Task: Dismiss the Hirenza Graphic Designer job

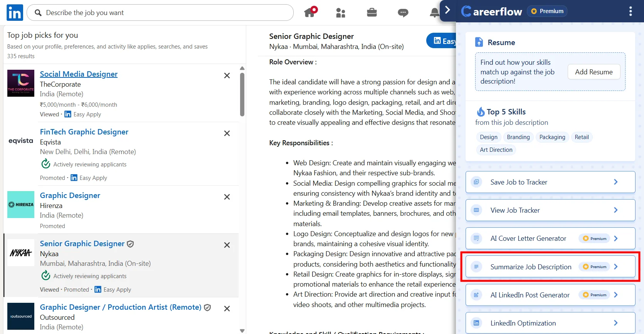Action: (x=227, y=197)
